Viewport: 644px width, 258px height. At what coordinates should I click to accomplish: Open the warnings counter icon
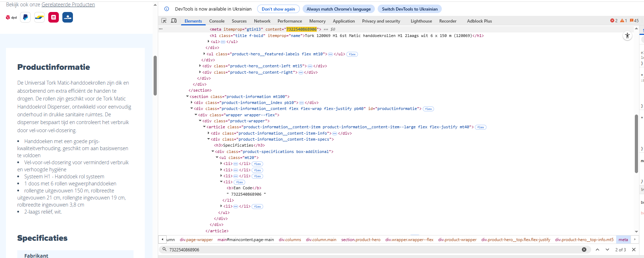pyautogui.click(x=624, y=21)
